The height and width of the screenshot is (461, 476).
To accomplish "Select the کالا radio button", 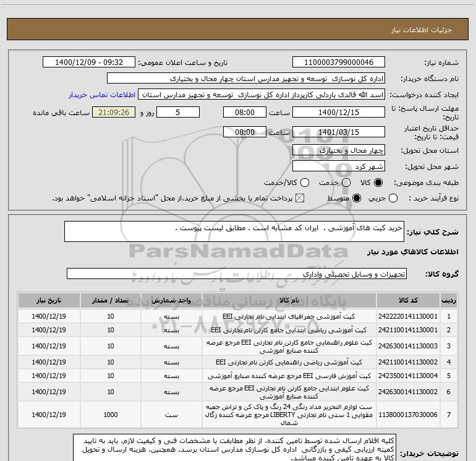I will coord(378,183).
